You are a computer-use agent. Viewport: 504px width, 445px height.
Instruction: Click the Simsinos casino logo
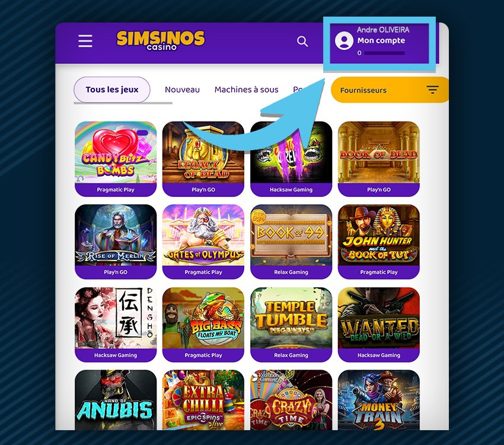point(161,40)
